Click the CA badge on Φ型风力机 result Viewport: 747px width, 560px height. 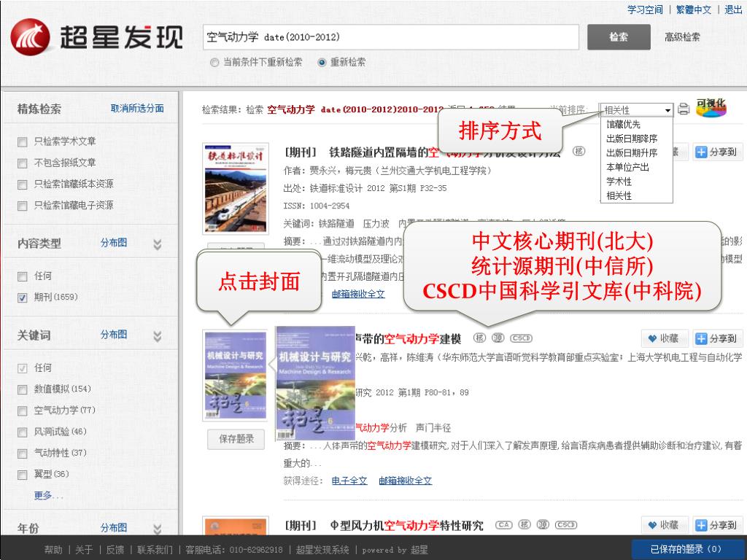[x=503, y=525]
